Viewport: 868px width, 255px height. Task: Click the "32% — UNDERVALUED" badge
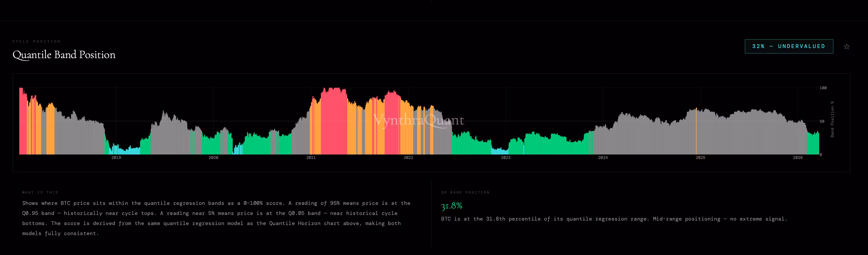click(x=788, y=47)
